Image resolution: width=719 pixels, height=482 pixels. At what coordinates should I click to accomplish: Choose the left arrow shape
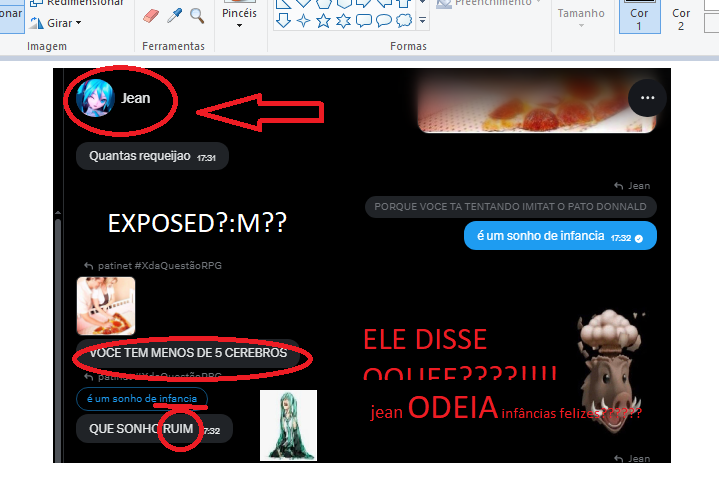383,4
